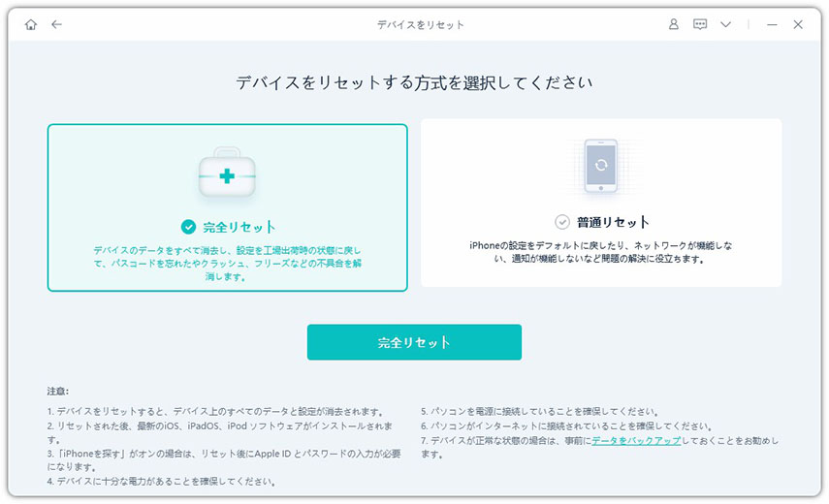The height and width of the screenshot is (504, 829).
Task: Click the first aid kit icon
Action: tap(227, 173)
